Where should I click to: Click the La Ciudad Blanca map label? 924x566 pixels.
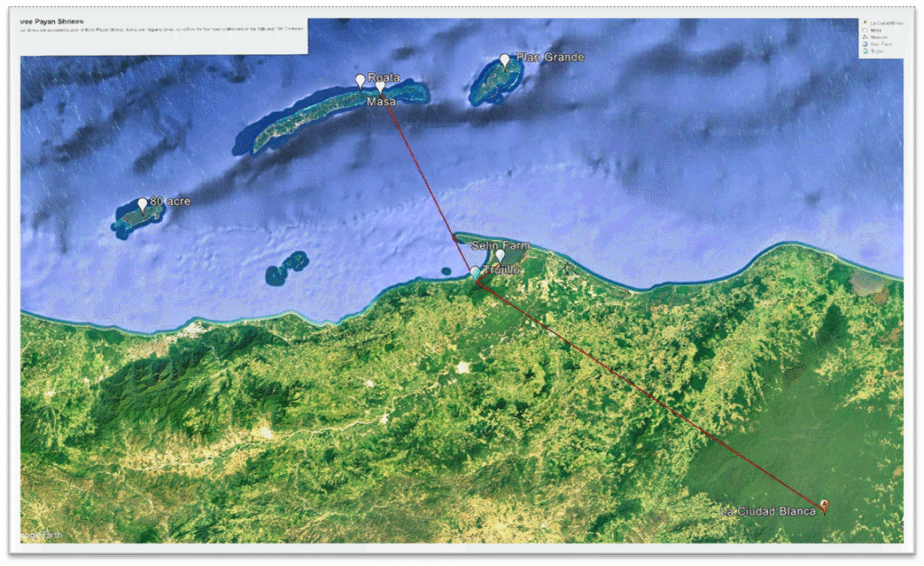tap(768, 512)
